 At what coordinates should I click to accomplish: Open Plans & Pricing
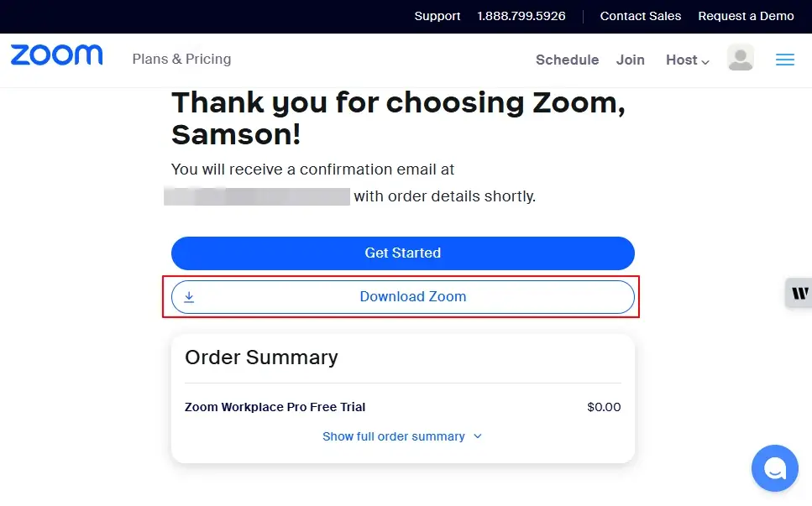click(x=181, y=59)
